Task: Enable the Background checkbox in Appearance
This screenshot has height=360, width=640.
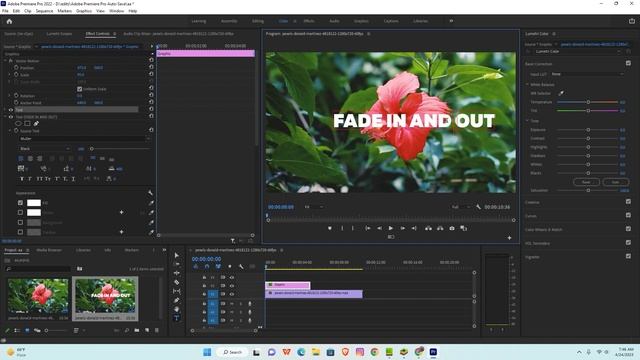Action: pyautogui.click(x=20, y=222)
